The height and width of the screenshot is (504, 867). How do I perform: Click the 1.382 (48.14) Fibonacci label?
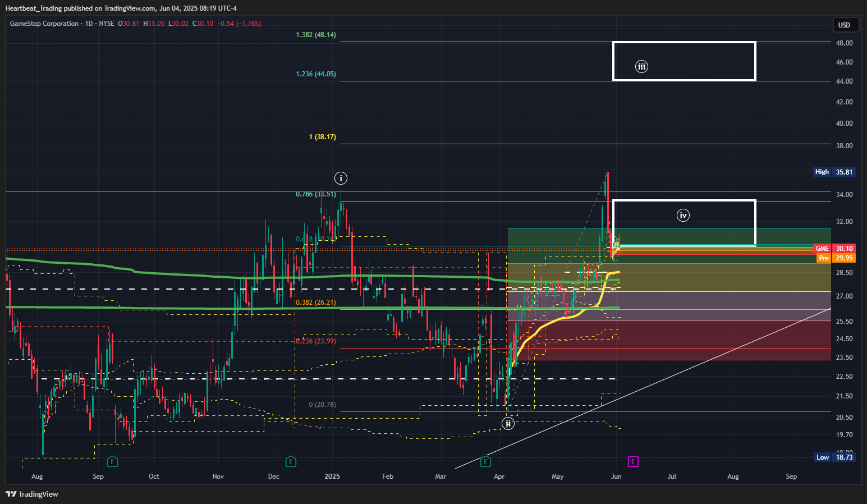point(316,35)
